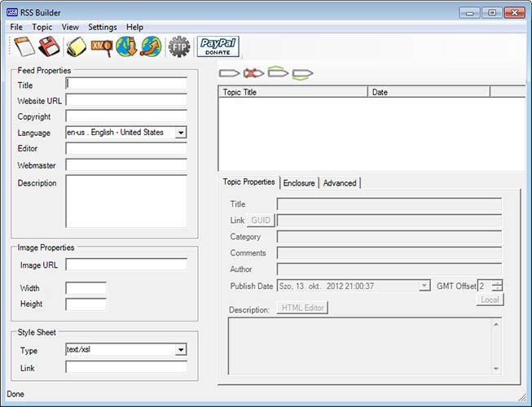Click the XML preview magnifier icon
Image resolution: width=532 pixels, height=407 pixels.
coord(102,47)
